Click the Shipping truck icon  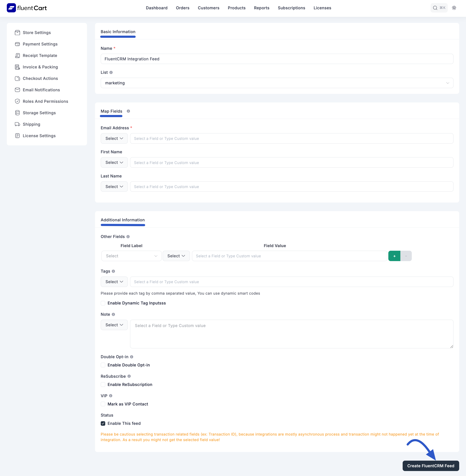17,124
